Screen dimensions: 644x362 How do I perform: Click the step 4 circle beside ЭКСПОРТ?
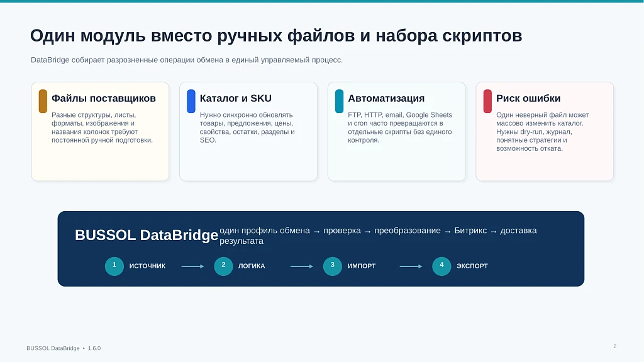(441, 266)
